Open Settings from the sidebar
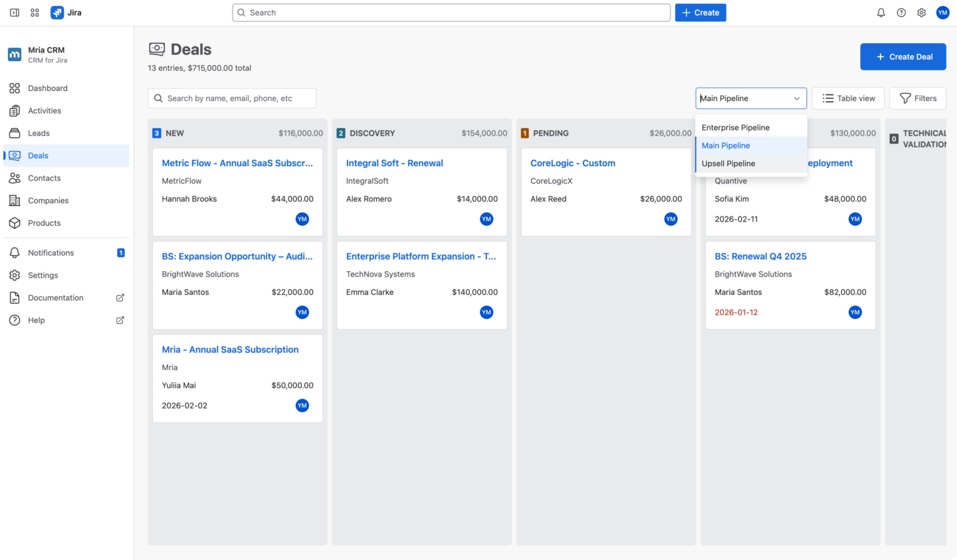The image size is (957, 560). tap(42, 275)
